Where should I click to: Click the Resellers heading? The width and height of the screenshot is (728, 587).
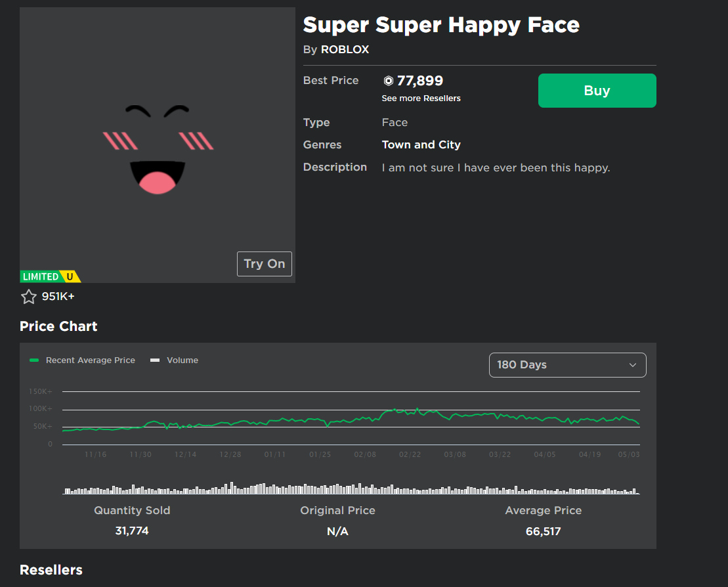point(51,570)
